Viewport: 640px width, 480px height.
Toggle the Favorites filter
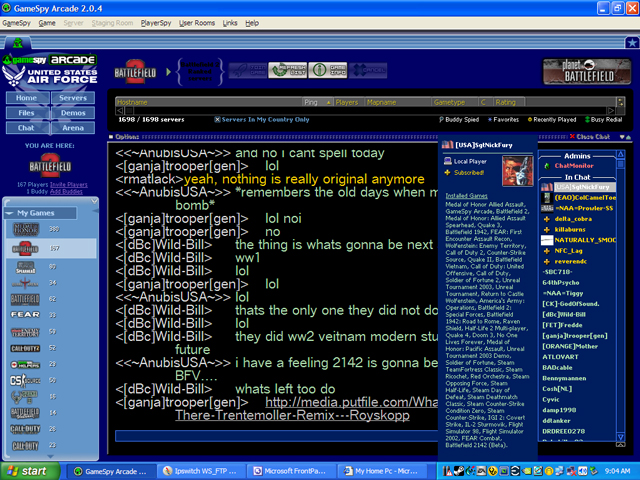point(503,120)
